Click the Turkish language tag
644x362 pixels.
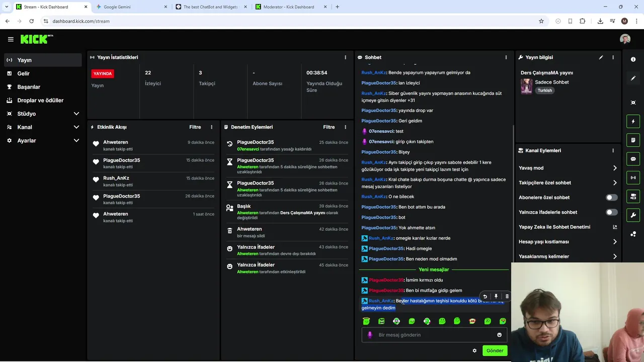pos(544,90)
